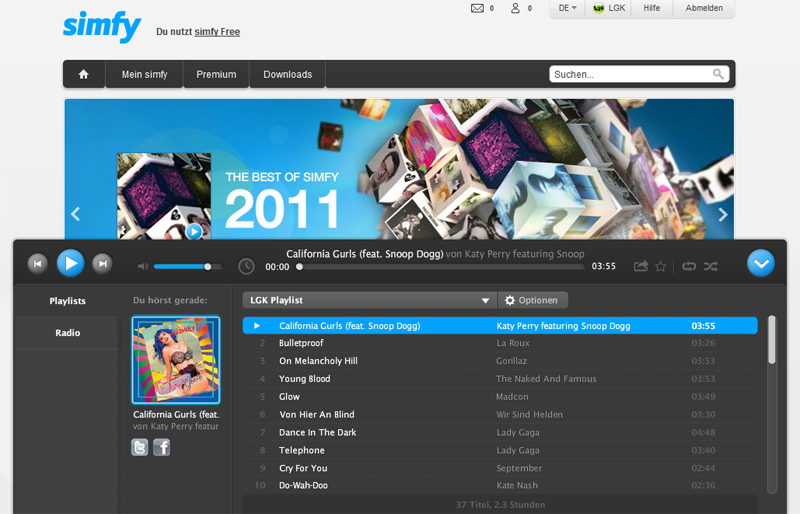Screen dimensions: 800x514
Task: Share on Twitter using the Twitter icon
Action: click(140, 448)
